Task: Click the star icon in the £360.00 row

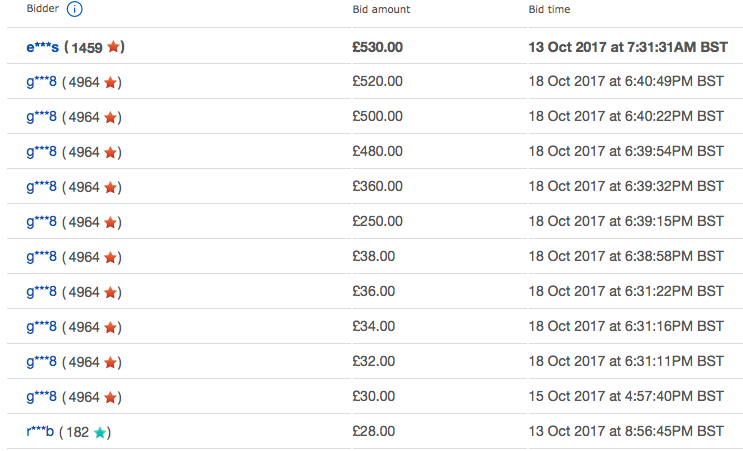Action: [110, 187]
